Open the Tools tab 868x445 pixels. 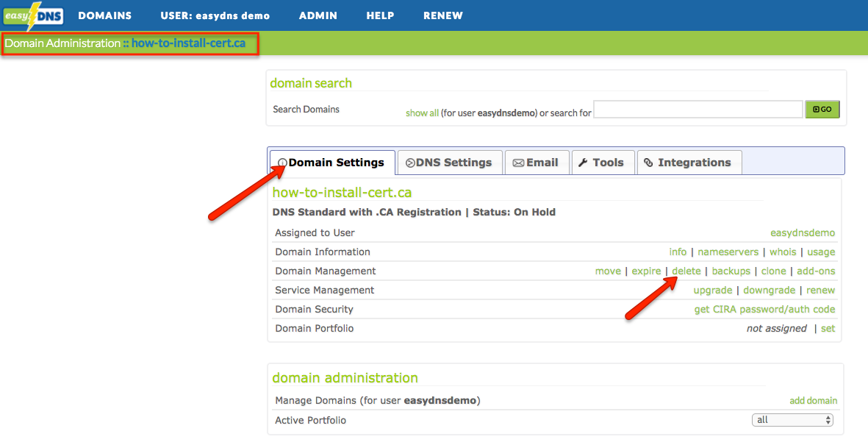pos(603,163)
